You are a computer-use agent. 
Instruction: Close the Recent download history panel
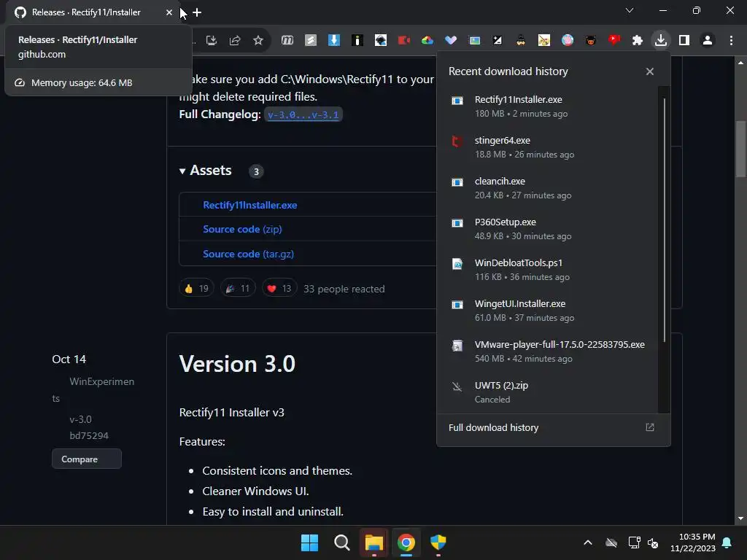coord(650,71)
